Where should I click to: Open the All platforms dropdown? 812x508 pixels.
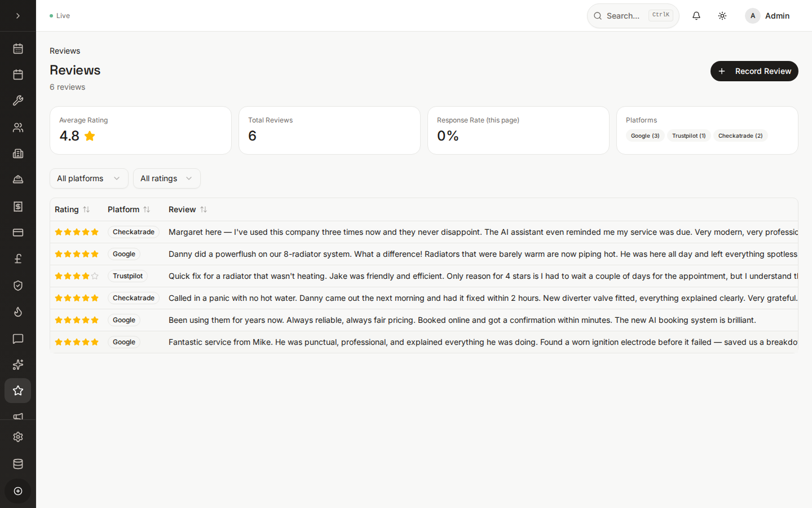pos(89,178)
